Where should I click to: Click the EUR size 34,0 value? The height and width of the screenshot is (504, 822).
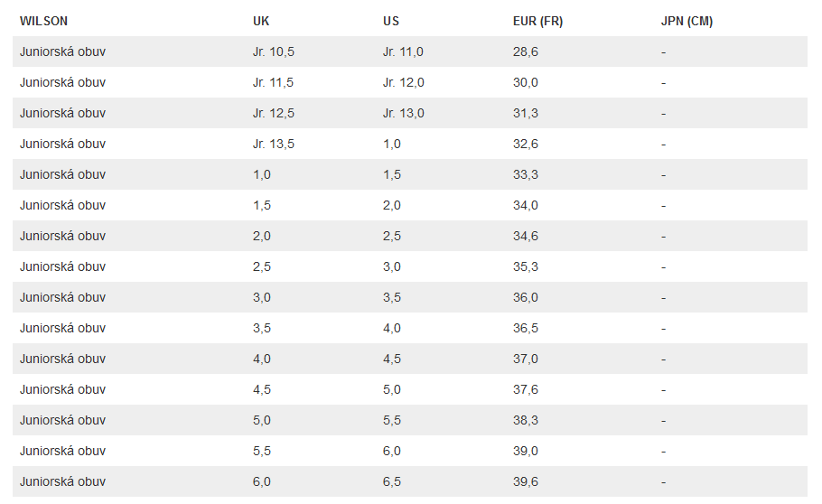526,206
